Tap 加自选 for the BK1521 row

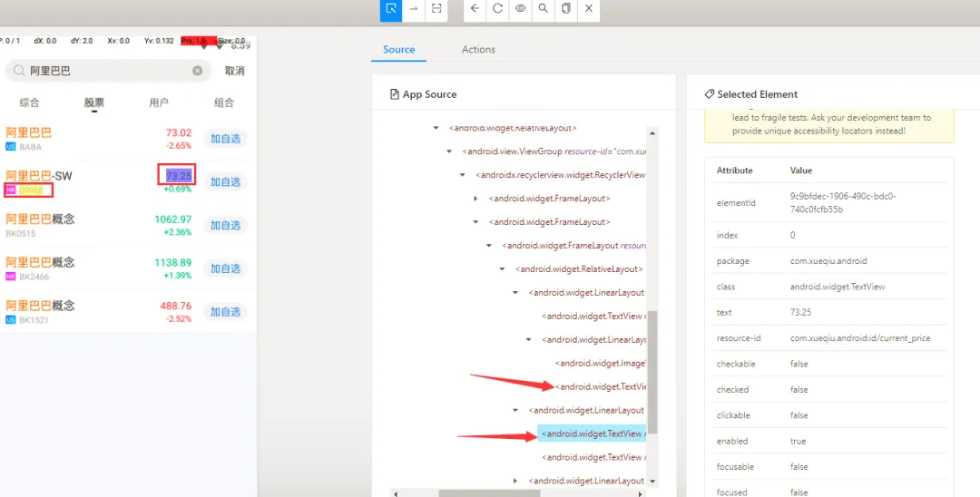click(226, 312)
